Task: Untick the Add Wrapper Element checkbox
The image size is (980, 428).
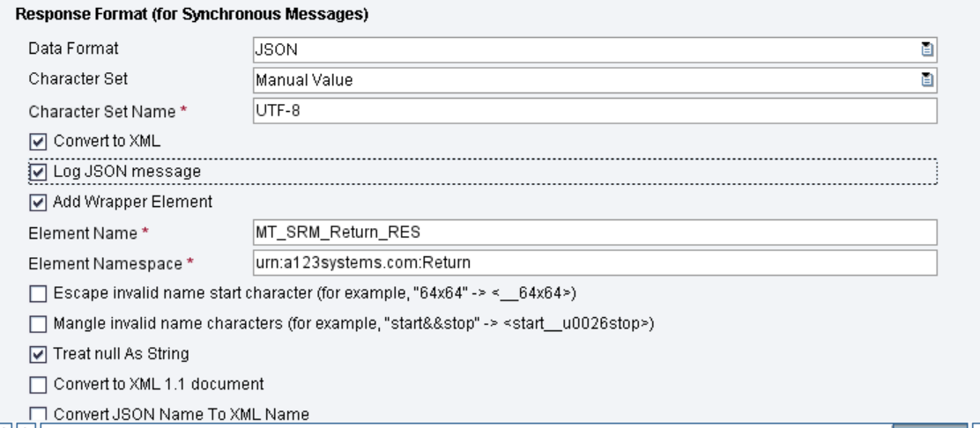Action: (38, 203)
